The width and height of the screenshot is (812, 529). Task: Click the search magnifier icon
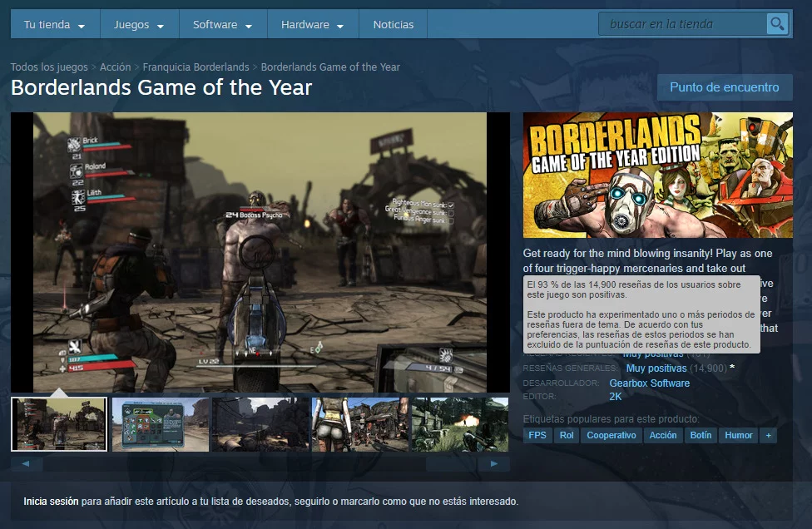coord(777,24)
